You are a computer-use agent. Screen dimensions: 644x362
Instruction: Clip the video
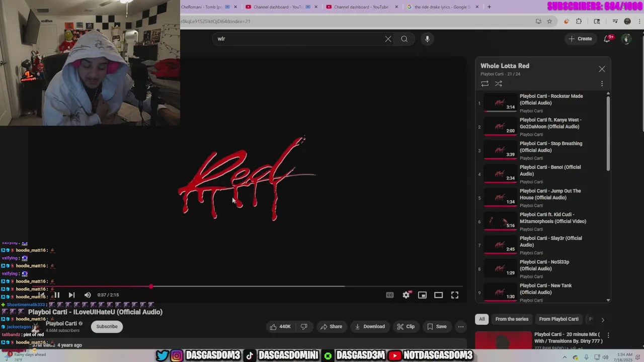click(406, 326)
